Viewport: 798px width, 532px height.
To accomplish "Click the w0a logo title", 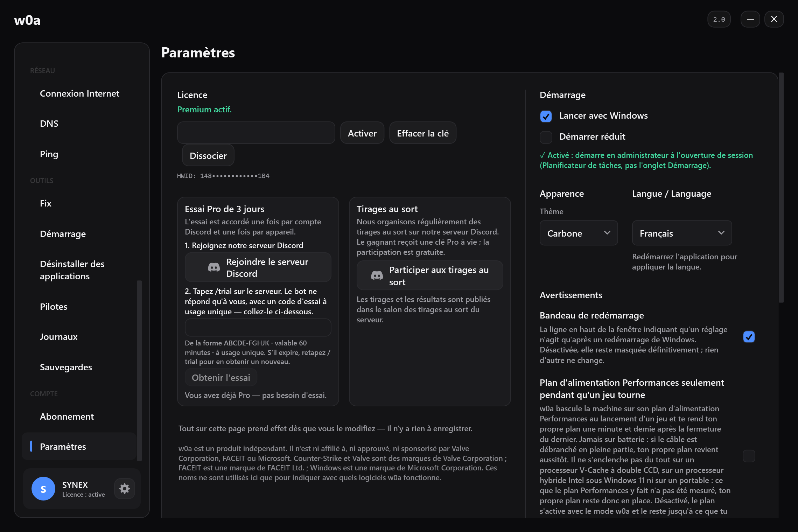I will coord(27,20).
